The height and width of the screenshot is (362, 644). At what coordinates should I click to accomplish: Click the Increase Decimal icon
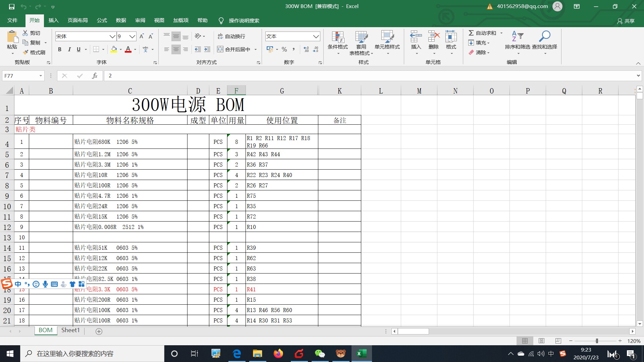(x=306, y=49)
